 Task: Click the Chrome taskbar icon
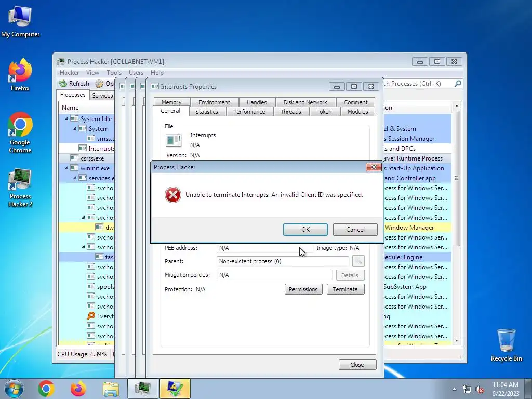pos(46,389)
